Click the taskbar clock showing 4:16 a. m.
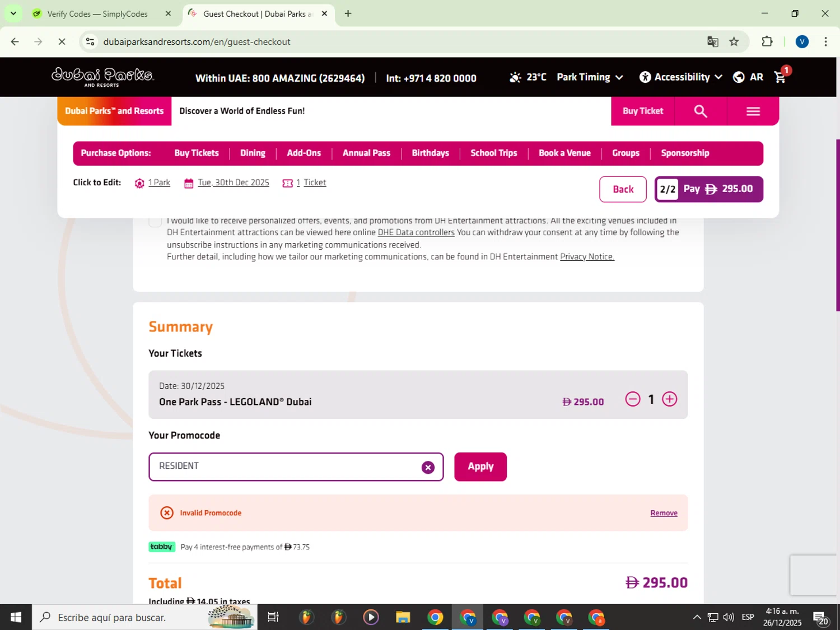This screenshot has width=840, height=630. tap(782, 617)
